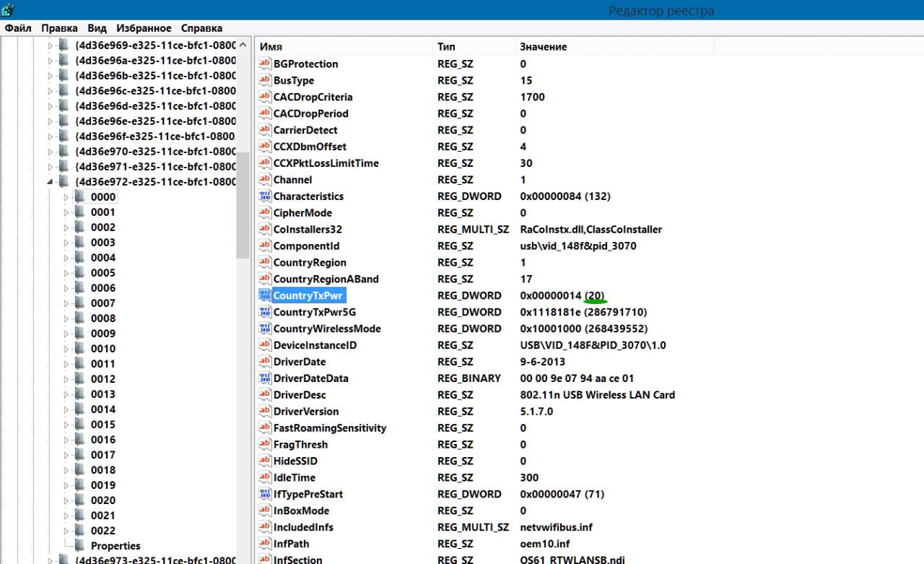Click the folder icon of {4d36e969-e325 key
Image resolution: width=924 pixels, height=564 pixels.
[64, 45]
